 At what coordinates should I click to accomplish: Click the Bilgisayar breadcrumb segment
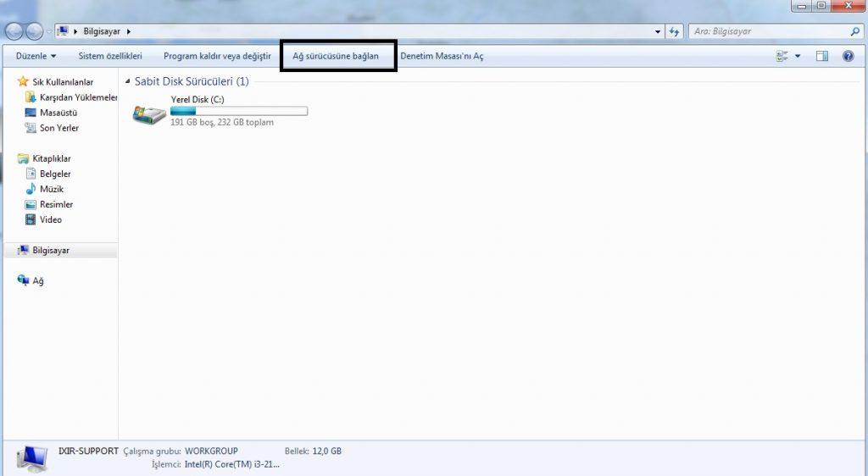pyautogui.click(x=102, y=31)
